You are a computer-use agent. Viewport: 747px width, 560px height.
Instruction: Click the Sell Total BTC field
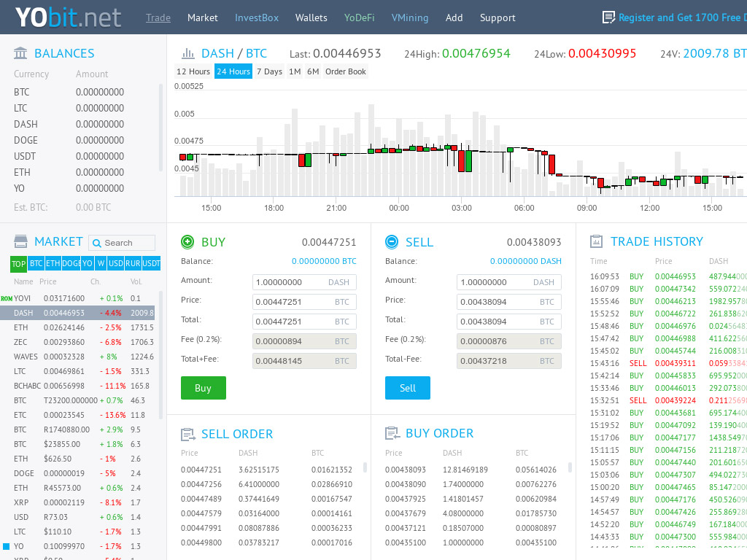pyautogui.click(x=508, y=322)
